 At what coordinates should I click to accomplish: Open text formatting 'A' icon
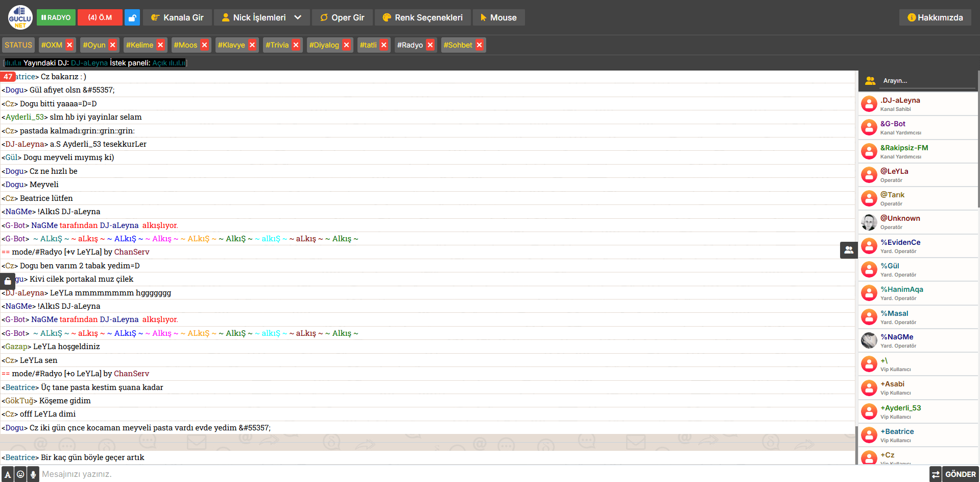pyautogui.click(x=8, y=474)
